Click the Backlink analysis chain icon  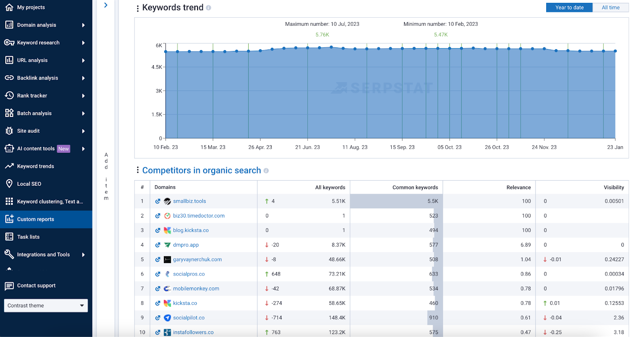9,78
